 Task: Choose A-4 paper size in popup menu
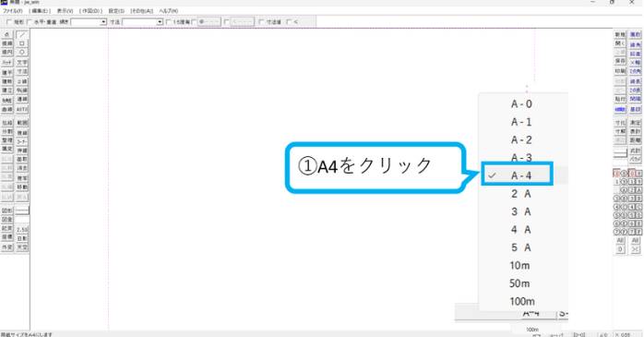point(521,175)
